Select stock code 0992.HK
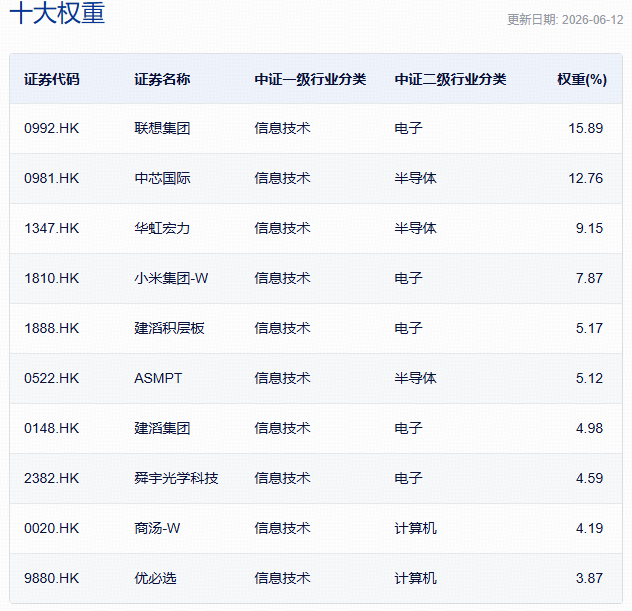Screen dimensions: 632x611 pyautogui.click(x=52, y=129)
